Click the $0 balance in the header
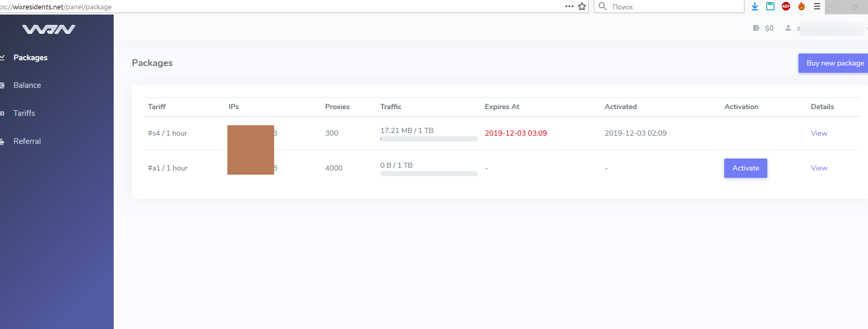 769,28
